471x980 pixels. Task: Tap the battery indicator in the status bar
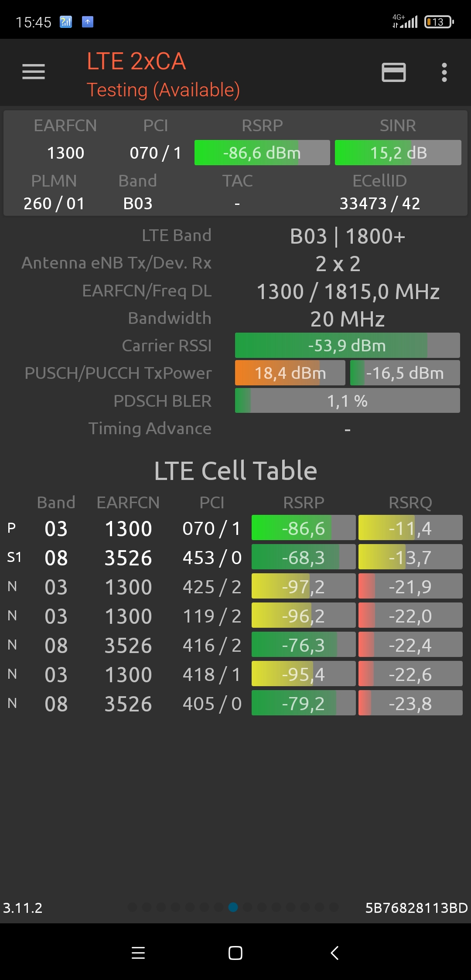pos(439,22)
